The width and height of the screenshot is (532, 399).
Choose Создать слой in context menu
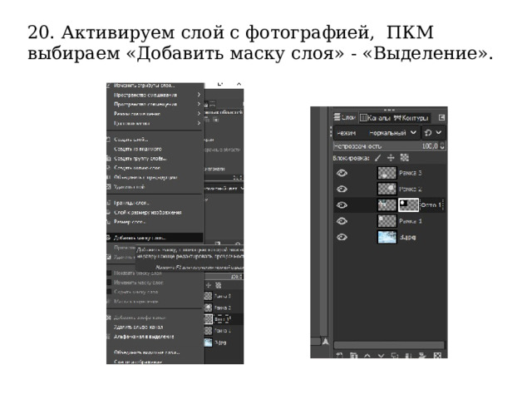(x=155, y=140)
